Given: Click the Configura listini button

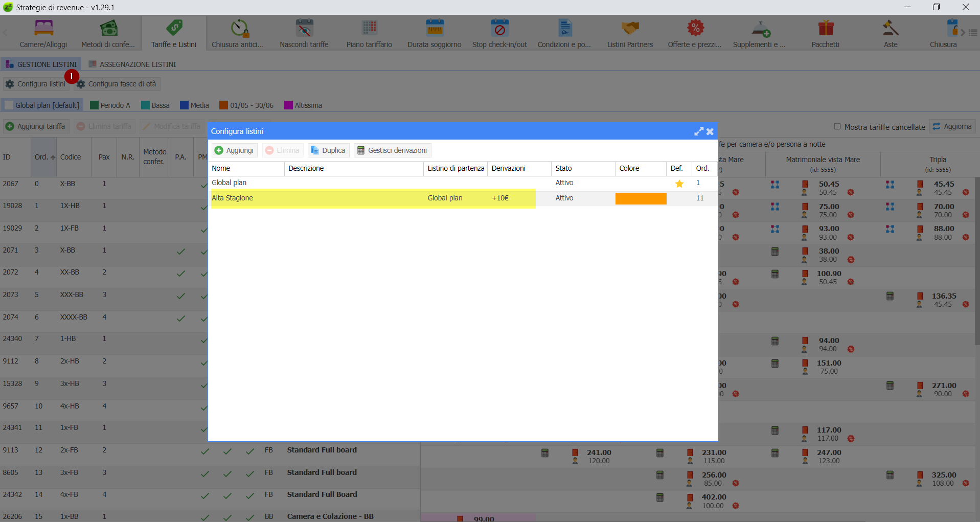Looking at the screenshot, I should (x=36, y=84).
